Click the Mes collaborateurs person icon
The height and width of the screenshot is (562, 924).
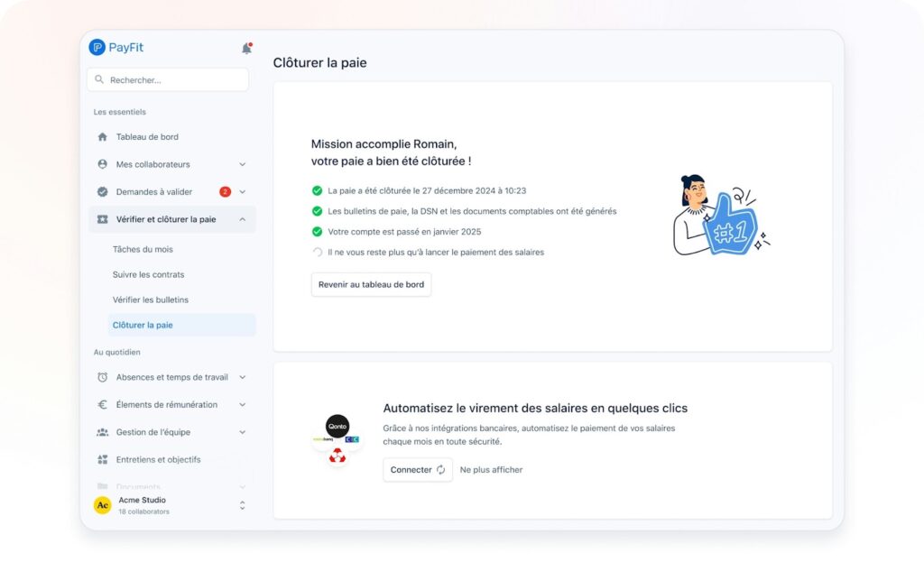[102, 164]
